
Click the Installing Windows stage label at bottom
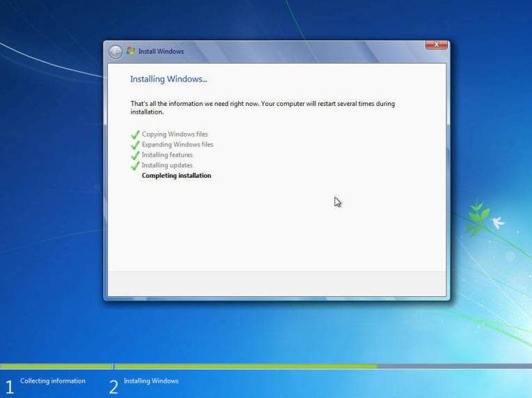[151, 381]
